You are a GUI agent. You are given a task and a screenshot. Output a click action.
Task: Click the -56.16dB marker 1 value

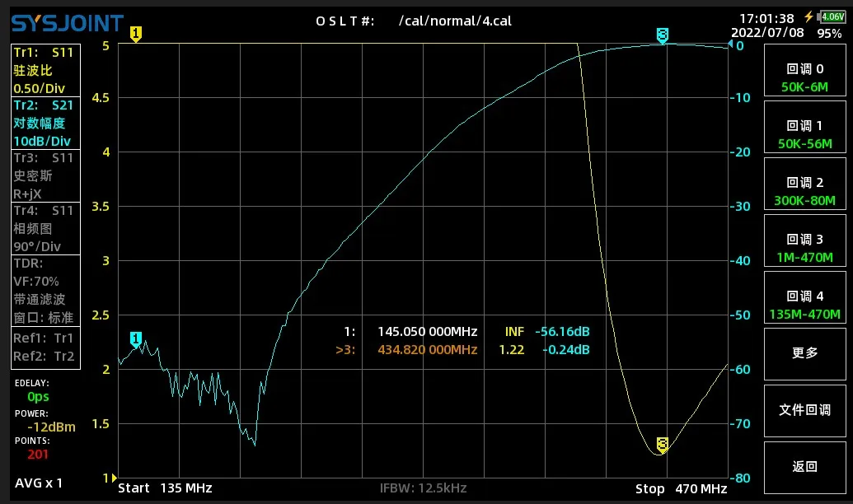(x=562, y=331)
